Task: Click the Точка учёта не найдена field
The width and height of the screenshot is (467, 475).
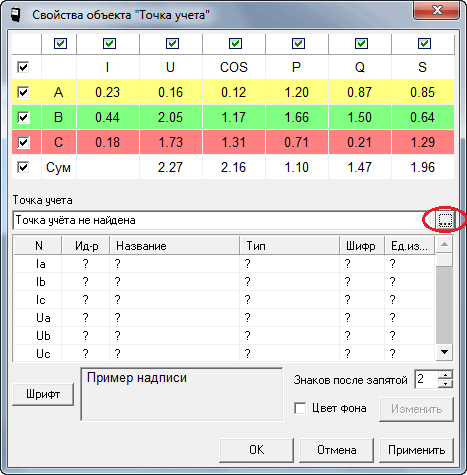Action: [x=224, y=220]
